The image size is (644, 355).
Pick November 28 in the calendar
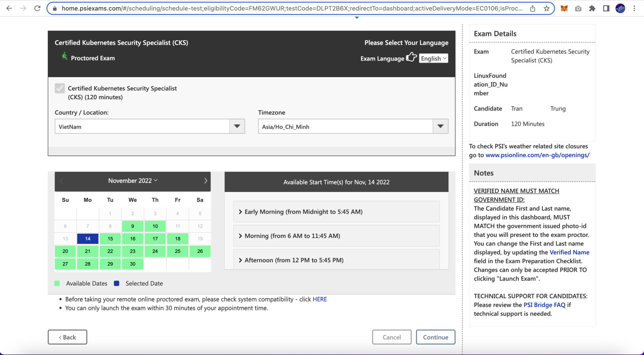[x=87, y=264]
